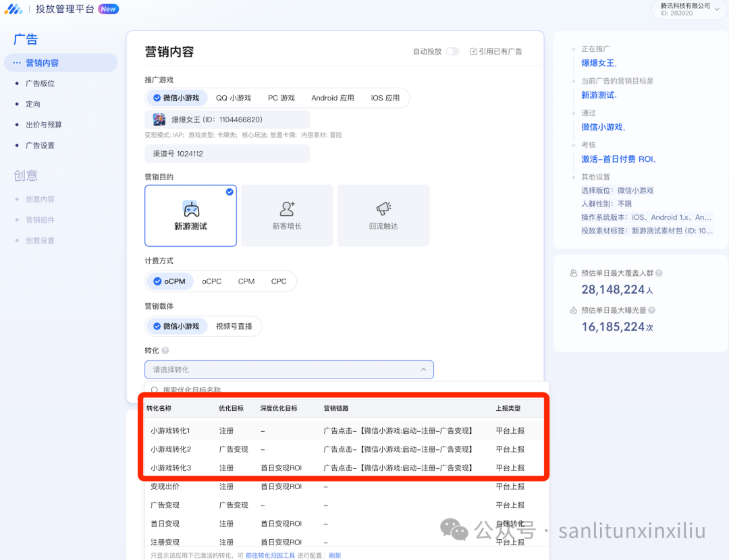This screenshot has height=560, width=729.
Task: Click the audience icon before 预估单日最大覆盖人群
Action: (574, 273)
